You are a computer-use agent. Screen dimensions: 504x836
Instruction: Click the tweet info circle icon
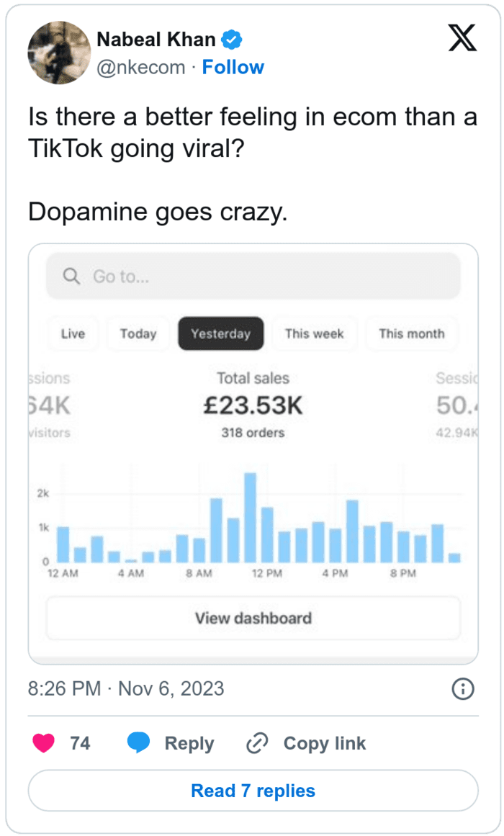coord(462,689)
